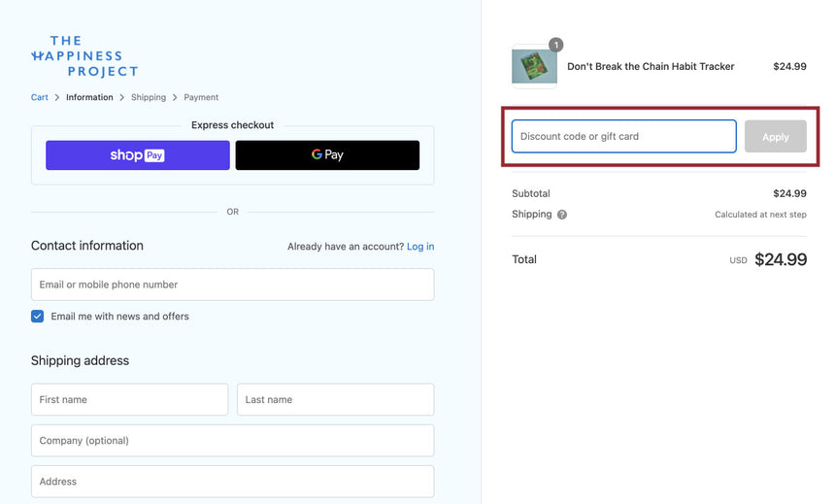Click the Calculated at next step text
This screenshot has height=504, width=835.
click(760, 215)
